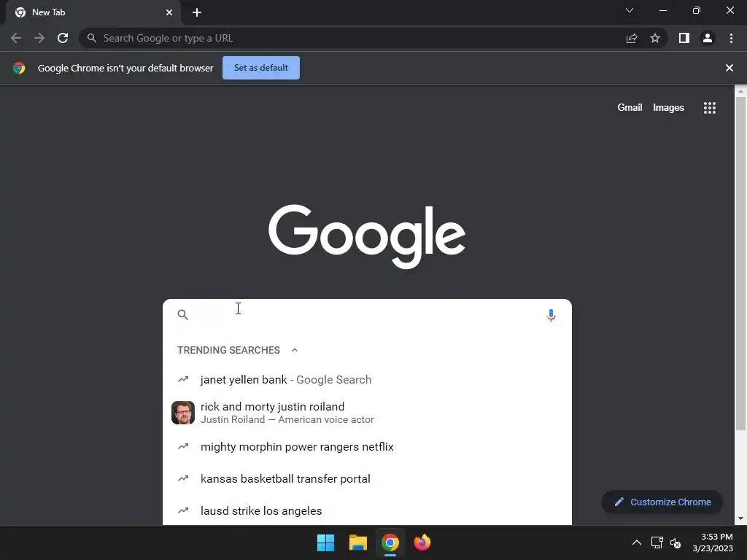
Task: Click the page vertical scrollbar
Action: [x=740, y=262]
